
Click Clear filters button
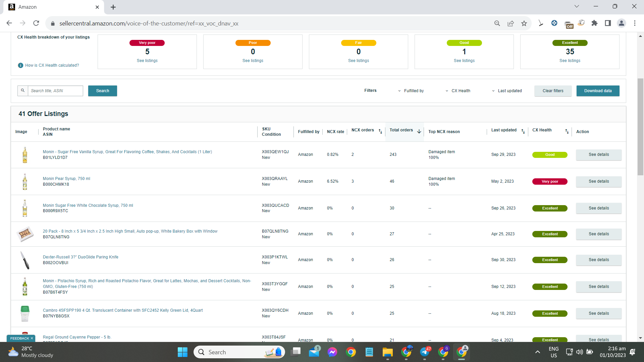click(x=553, y=91)
